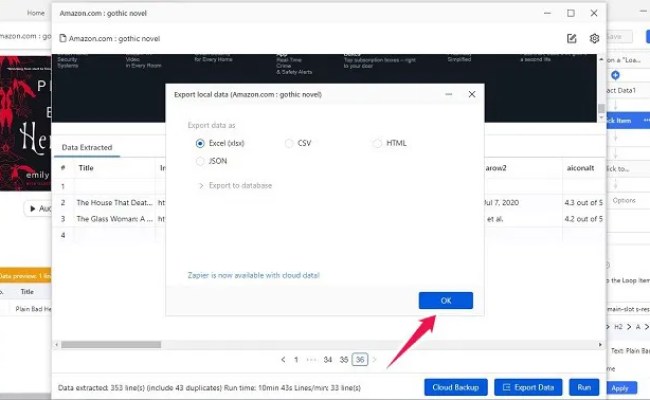
Task: Choose CSV as export format
Action: coord(298,143)
